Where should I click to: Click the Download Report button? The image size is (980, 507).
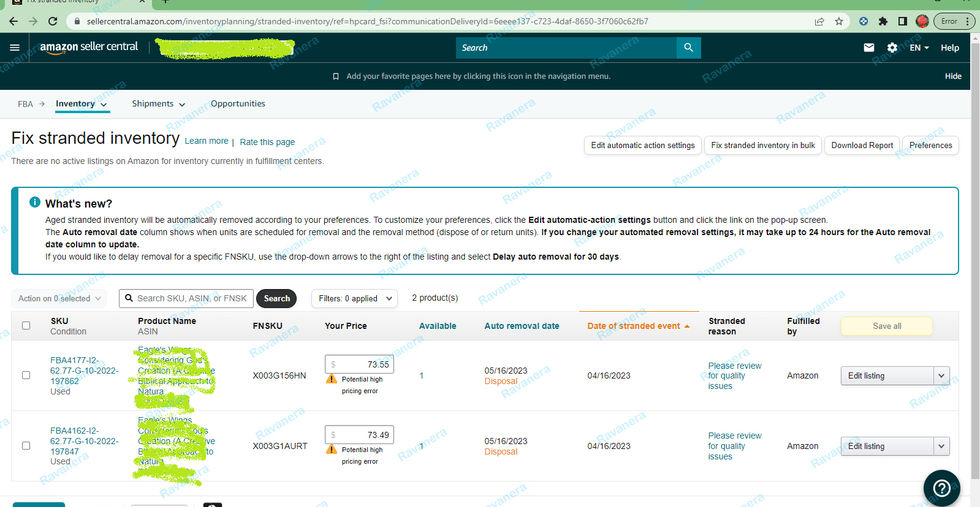[862, 145]
